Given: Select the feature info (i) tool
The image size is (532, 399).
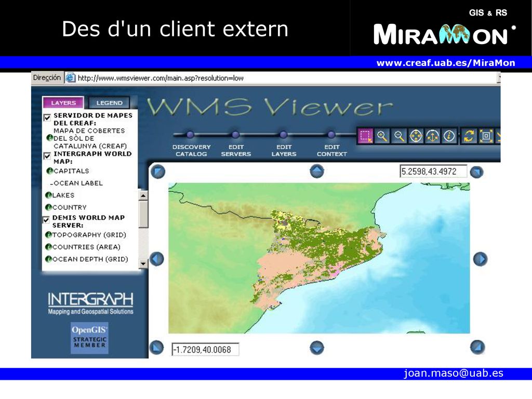Looking at the screenshot, I should pyautogui.click(x=449, y=136).
